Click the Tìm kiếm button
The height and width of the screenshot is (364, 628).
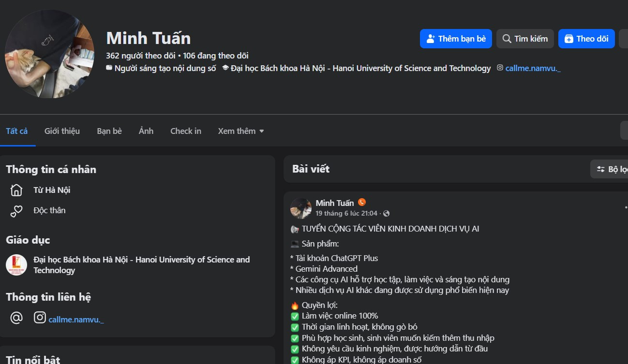pyautogui.click(x=525, y=39)
